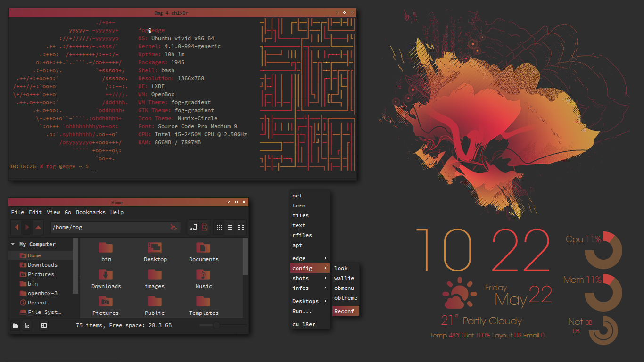Image resolution: width=644 pixels, height=362 pixels.
Task: Expand the shots submenu
Action: click(x=309, y=278)
